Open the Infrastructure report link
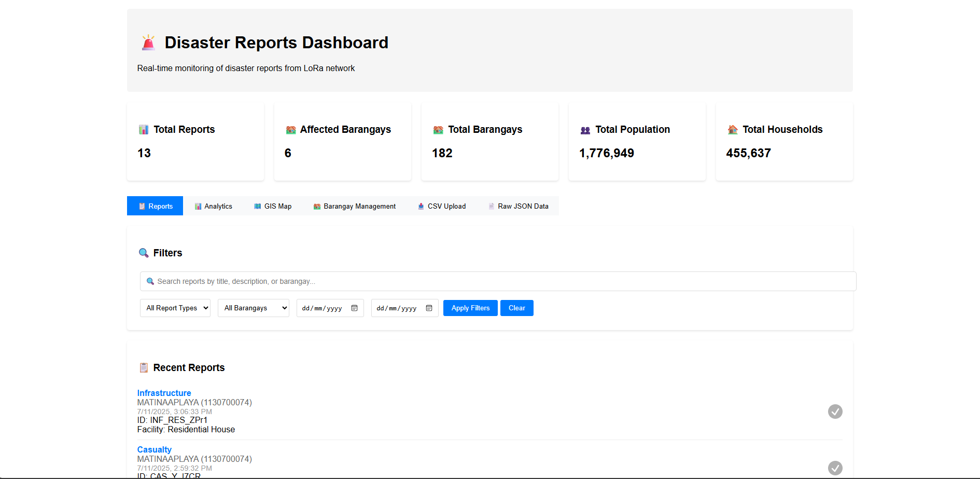 coord(164,393)
